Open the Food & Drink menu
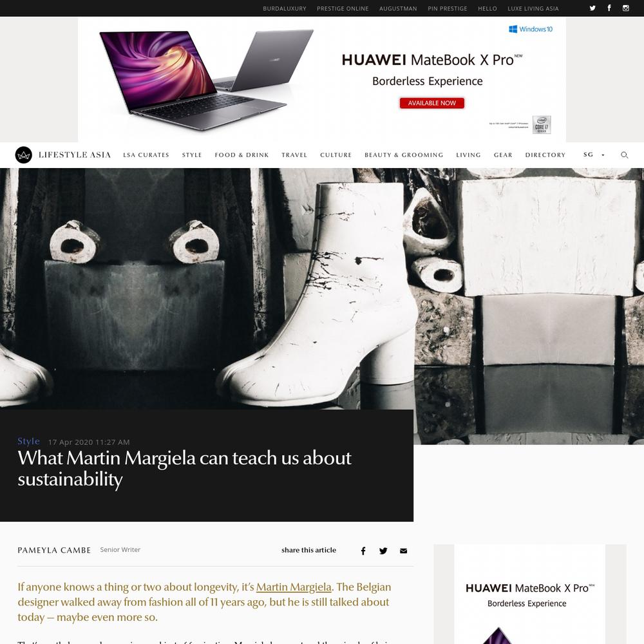The image size is (644, 644). 241,155
